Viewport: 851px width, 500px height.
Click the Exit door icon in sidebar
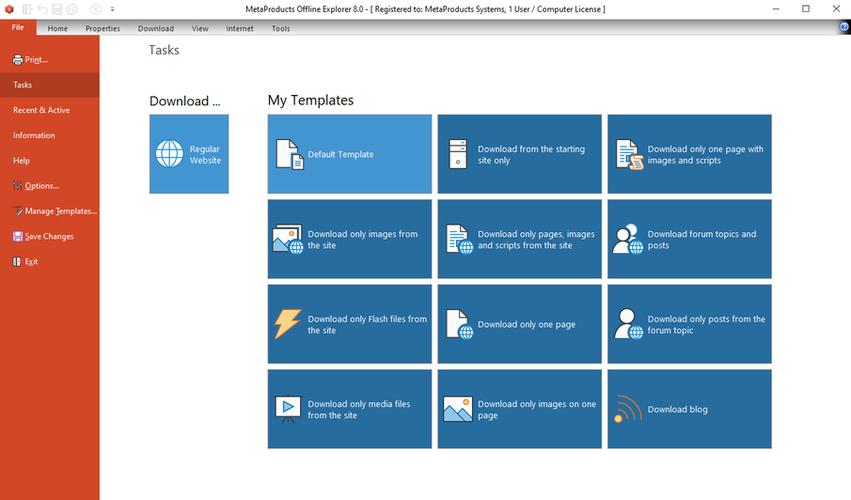pos(17,262)
